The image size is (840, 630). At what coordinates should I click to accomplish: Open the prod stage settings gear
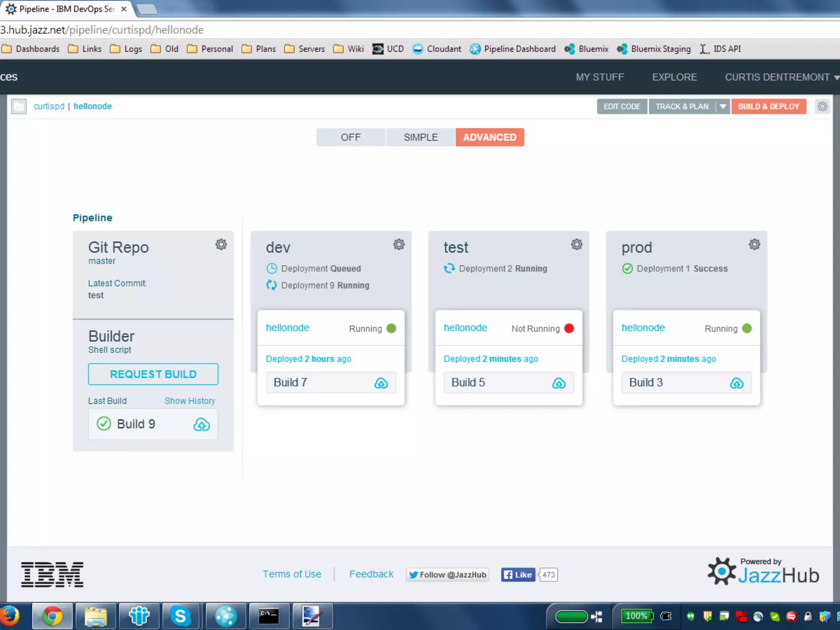click(754, 244)
